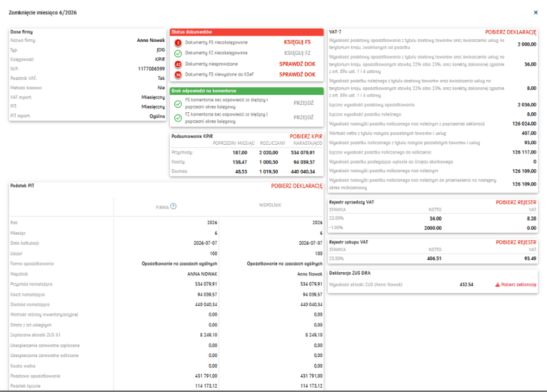Close the Zamknięcie miesiąca dialog

click(536, 12)
